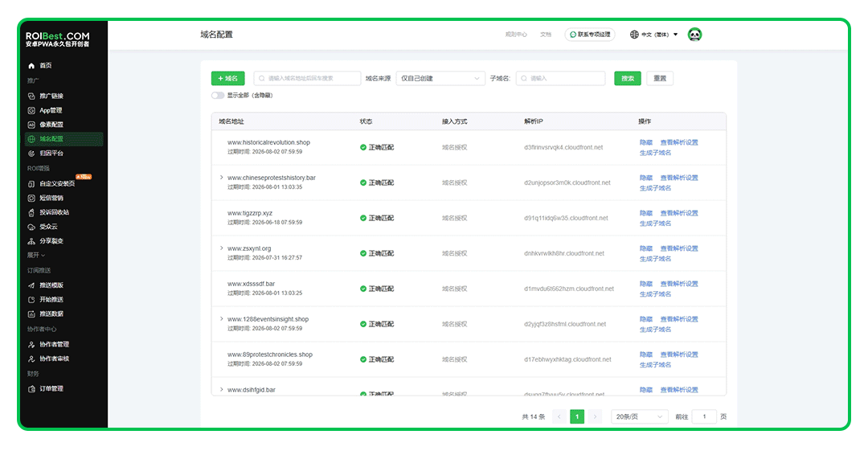Click the 投诉回收站 trash icon
This screenshot has width=868, height=455.
click(31, 212)
